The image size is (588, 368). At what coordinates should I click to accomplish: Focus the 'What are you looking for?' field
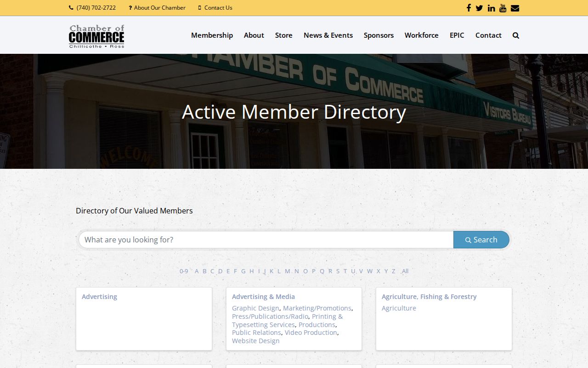(266, 240)
